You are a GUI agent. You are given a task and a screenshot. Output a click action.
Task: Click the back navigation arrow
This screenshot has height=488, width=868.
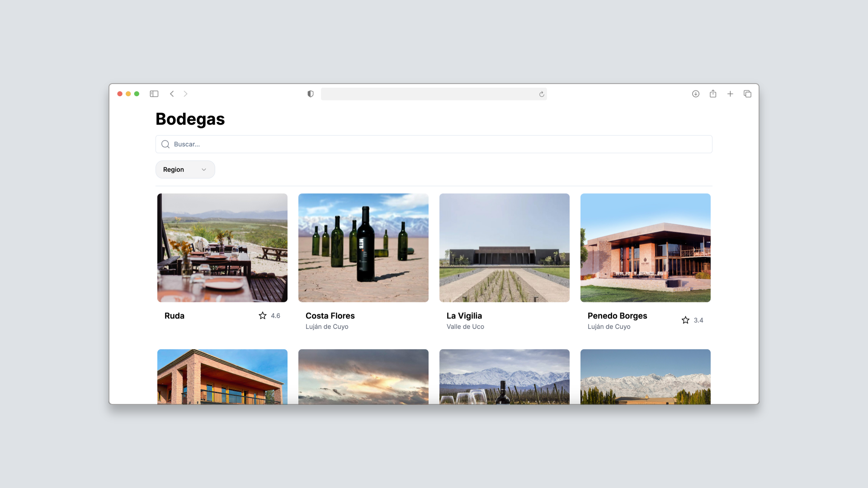(x=172, y=94)
